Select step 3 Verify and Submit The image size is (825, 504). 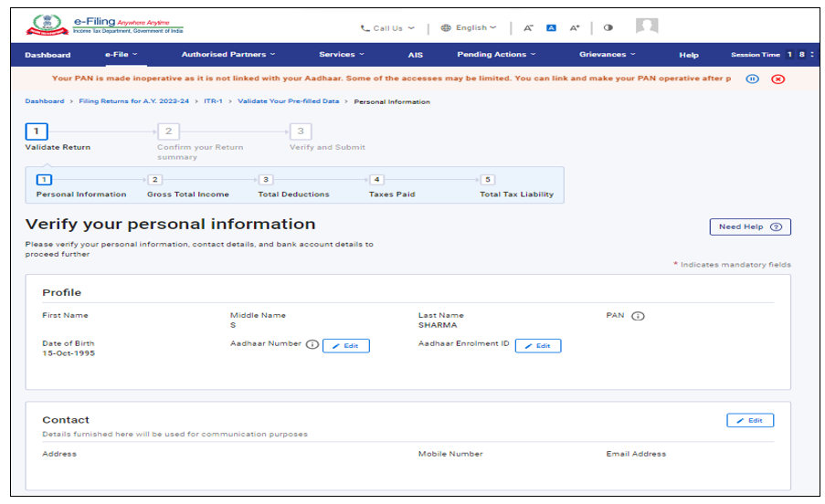pos(301,131)
